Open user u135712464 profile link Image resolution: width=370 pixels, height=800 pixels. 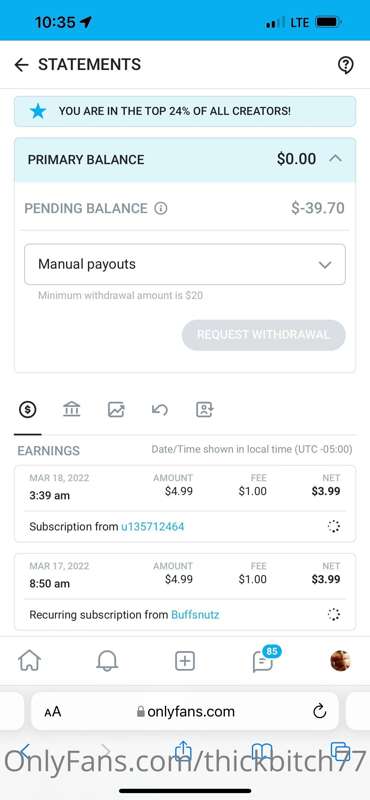[x=153, y=527]
